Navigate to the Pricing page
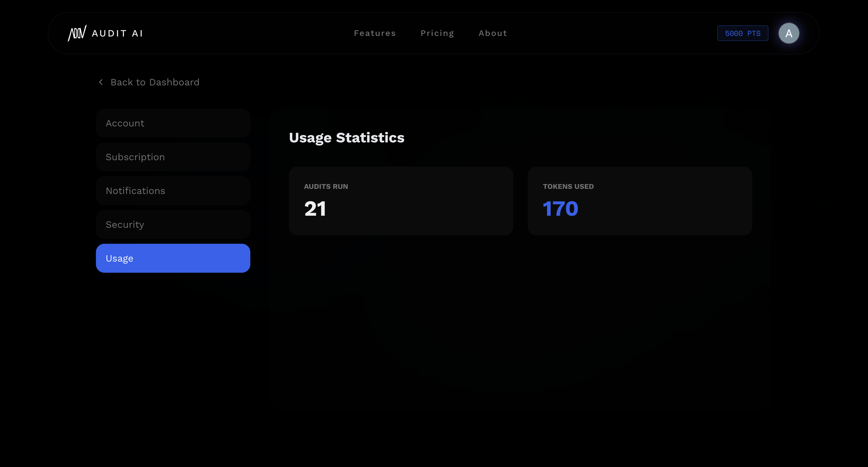The width and height of the screenshot is (868, 467). click(437, 33)
